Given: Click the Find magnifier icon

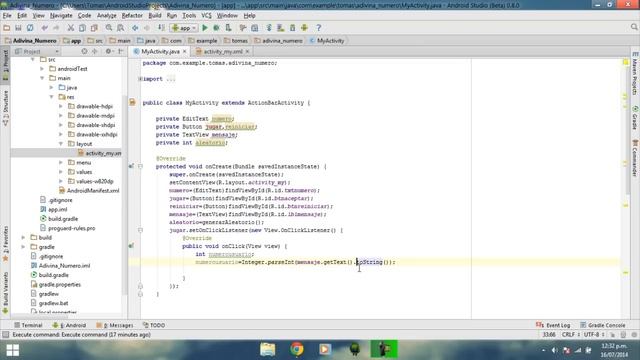Looking at the screenshot, I should 109,28.
